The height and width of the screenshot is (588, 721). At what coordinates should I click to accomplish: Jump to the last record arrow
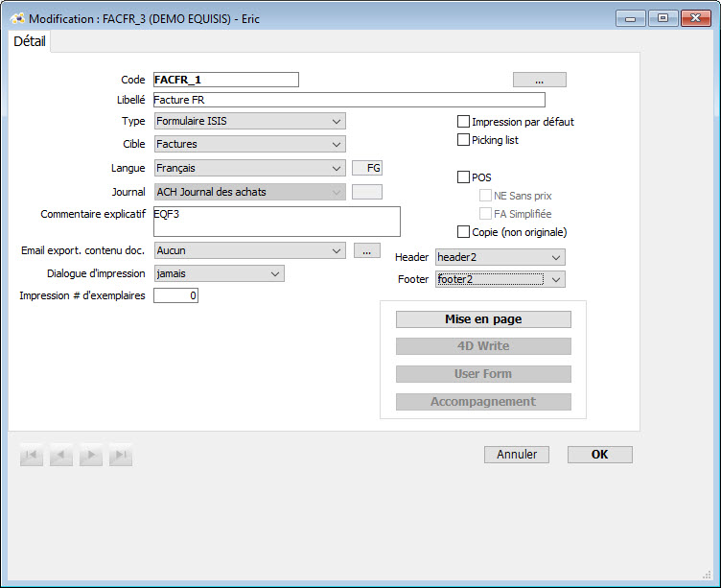(121, 456)
